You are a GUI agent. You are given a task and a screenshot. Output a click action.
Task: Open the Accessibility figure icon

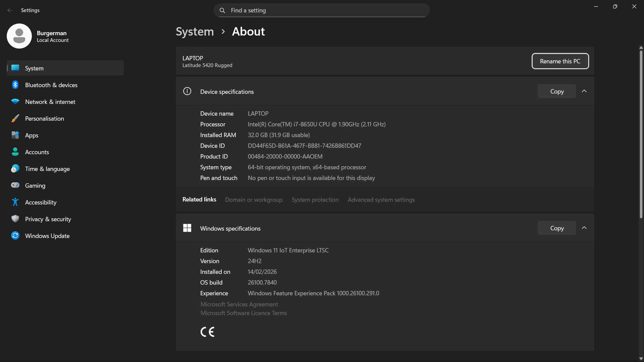[15, 202]
